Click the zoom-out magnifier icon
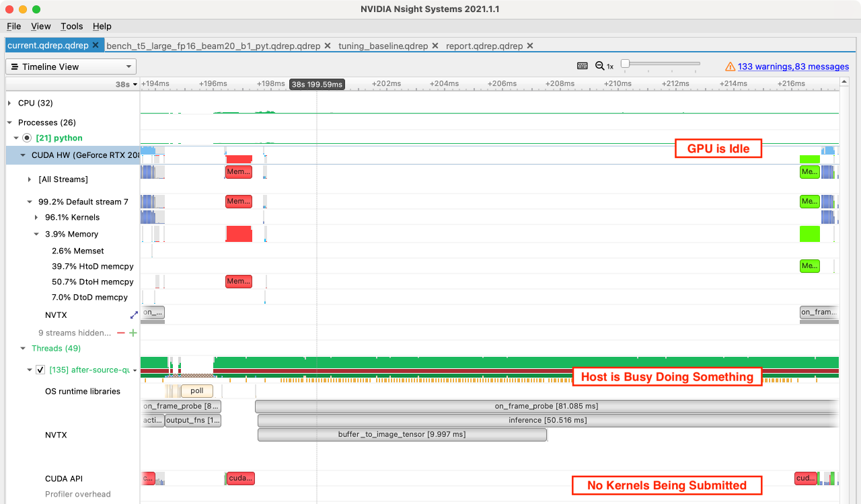The image size is (861, 504). [x=600, y=66]
